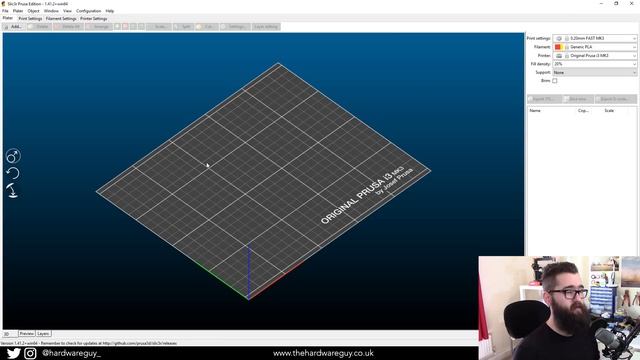Switch to the Print Settings tab
Viewport: 640px width, 360px height.
(x=30, y=19)
